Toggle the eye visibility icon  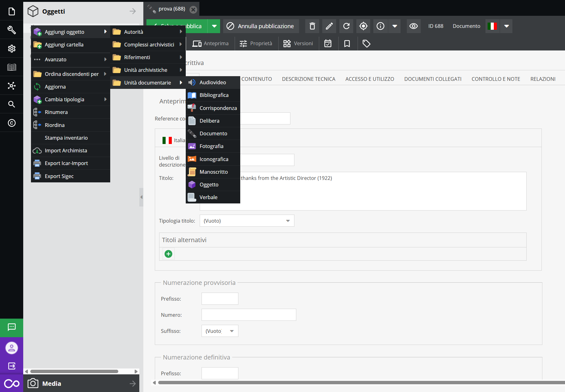[414, 26]
